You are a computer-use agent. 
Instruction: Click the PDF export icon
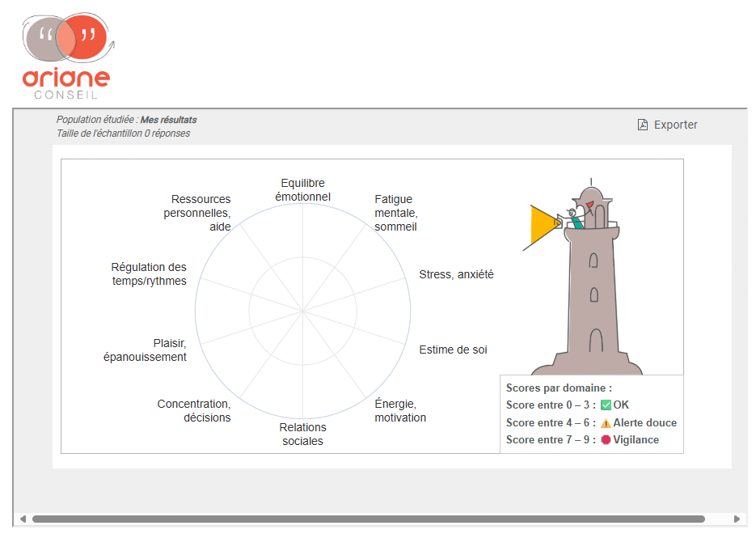643,125
